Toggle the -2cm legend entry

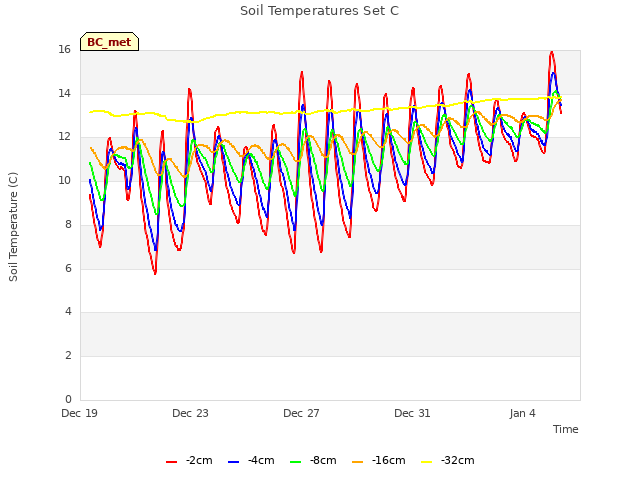click(189, 460)
